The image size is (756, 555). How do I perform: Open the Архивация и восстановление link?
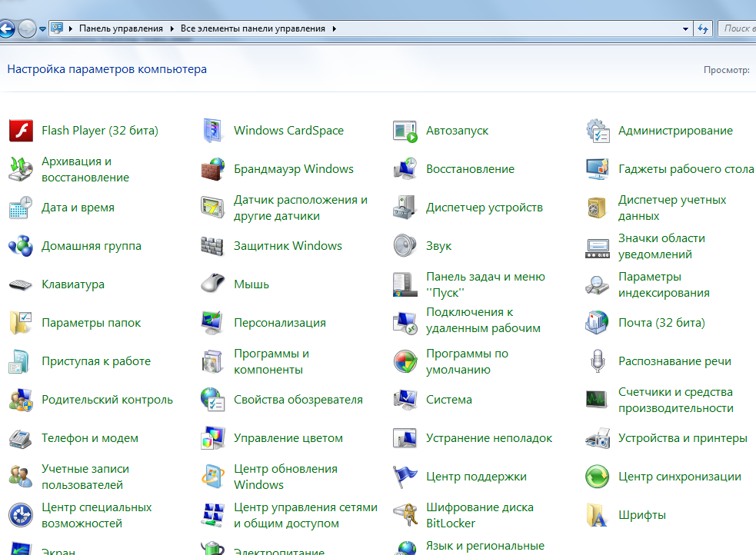point(85,169)
